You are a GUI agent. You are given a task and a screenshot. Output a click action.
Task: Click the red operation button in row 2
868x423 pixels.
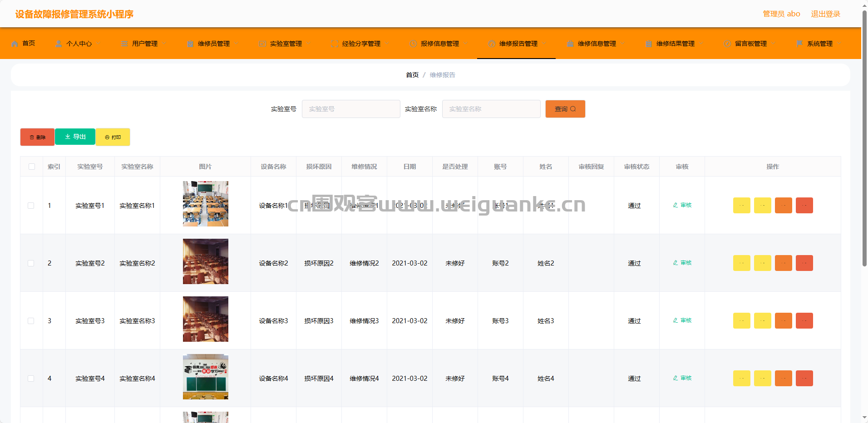pos(804,263)
